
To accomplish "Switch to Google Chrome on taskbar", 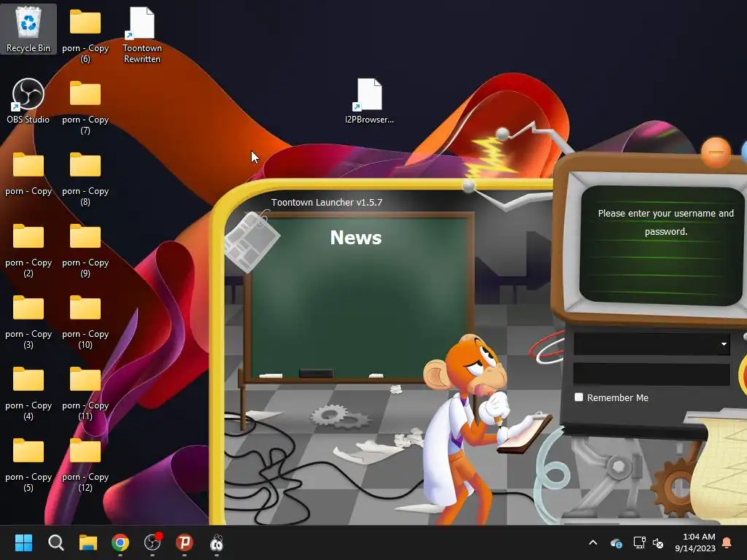I will coord(120,542).
